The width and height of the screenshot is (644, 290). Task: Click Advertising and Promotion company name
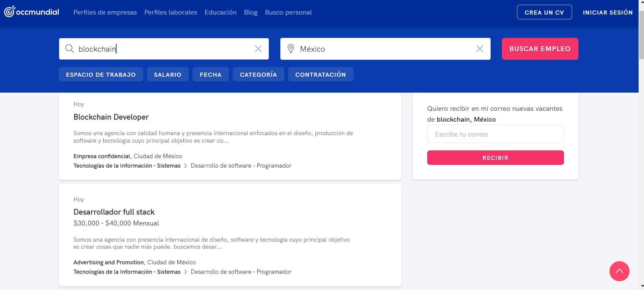pos(109,262)
